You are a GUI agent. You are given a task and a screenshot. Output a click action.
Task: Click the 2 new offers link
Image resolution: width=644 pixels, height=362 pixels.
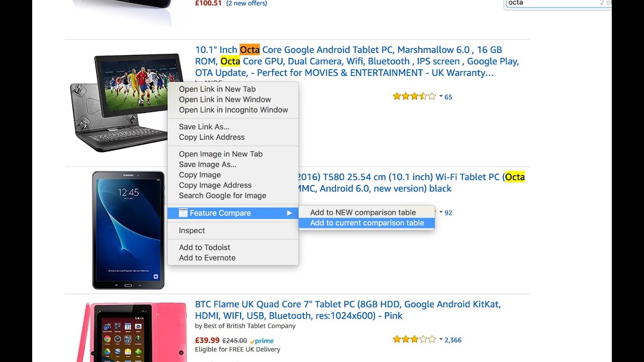click(x=247, y=3)
